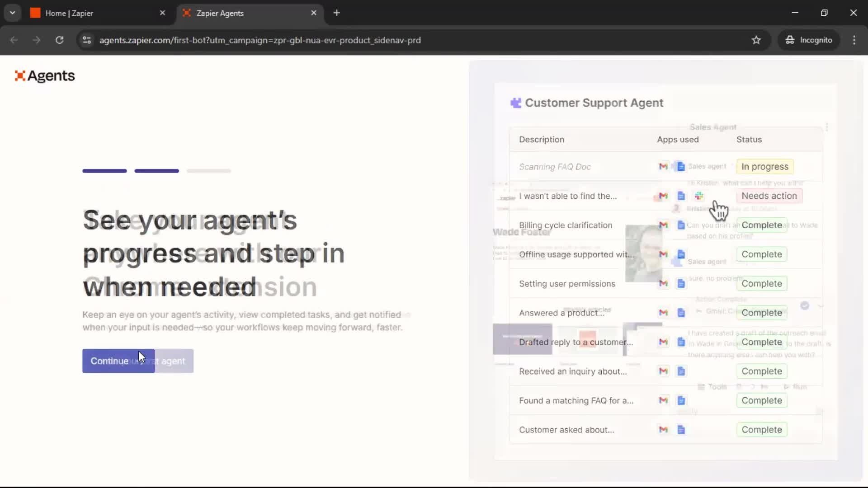868x488 pixels.
Task: Open the tab search dropdown
Action: coord(12,13)
